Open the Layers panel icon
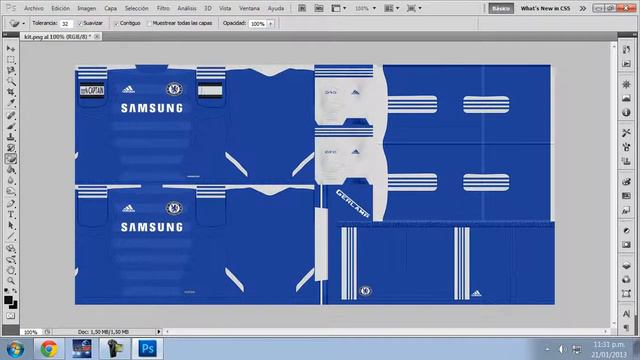 pos(626,266)
